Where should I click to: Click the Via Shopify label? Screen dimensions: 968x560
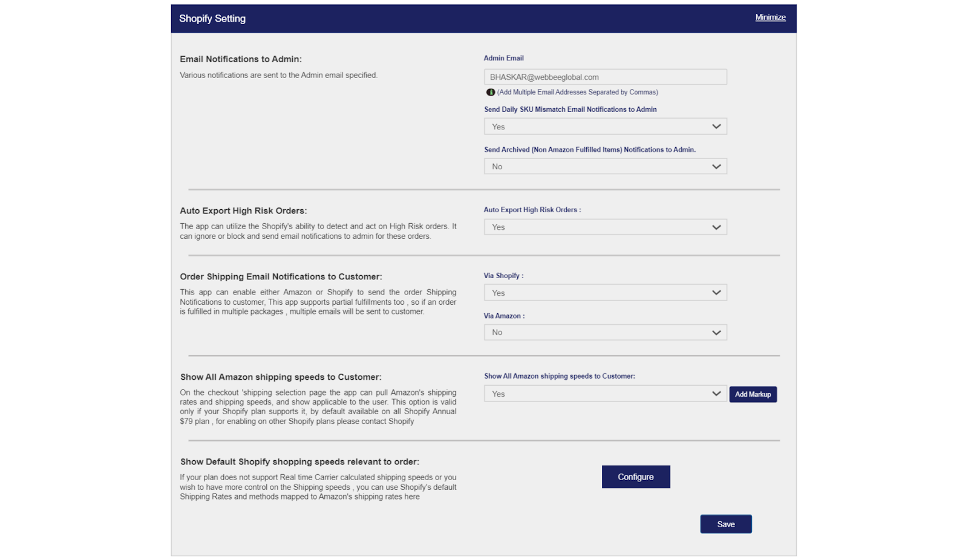click(x=503, y=276)
